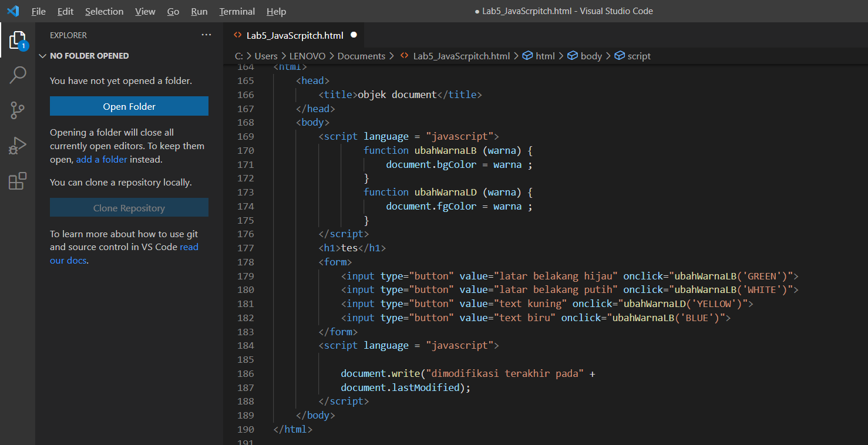This screenshot has width=868, height=445.
Task: Click the 'add a folder' link
Action: (101, 159)
